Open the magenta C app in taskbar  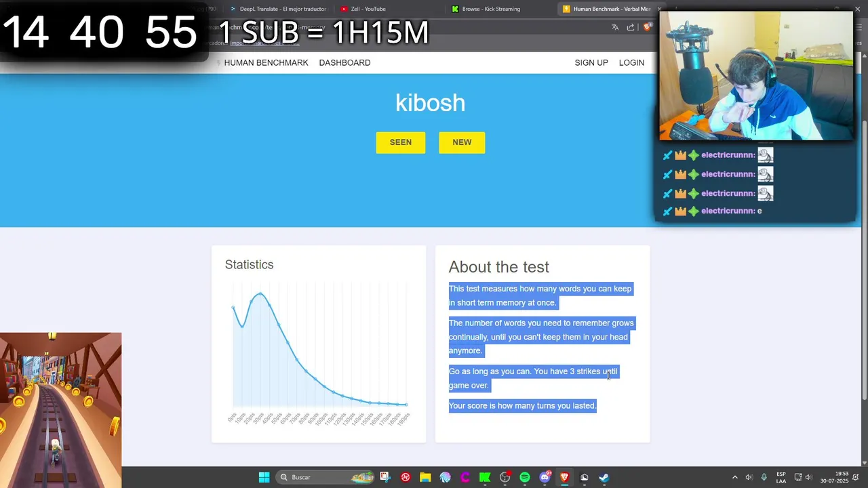[465, 477]
